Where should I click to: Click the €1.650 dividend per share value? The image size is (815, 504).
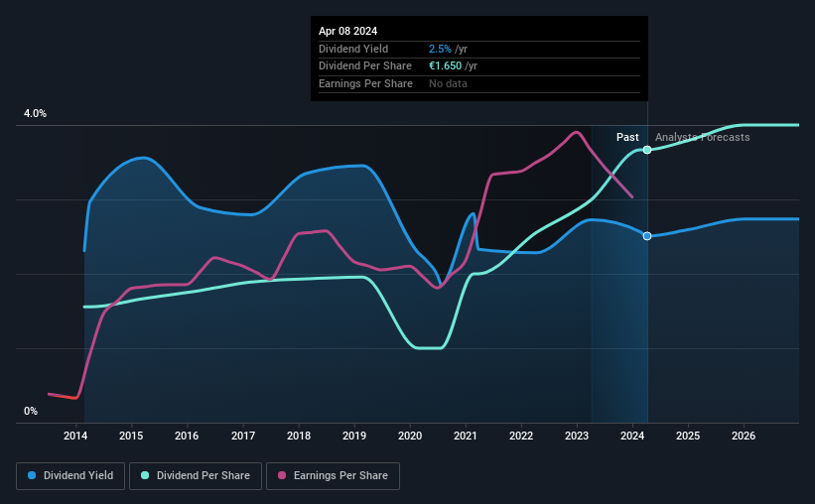[445, 66]
